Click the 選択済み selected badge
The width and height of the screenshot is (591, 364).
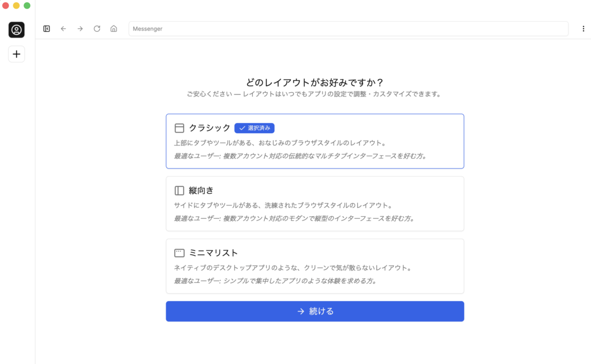pyautogui.click(x=255, y=128)
